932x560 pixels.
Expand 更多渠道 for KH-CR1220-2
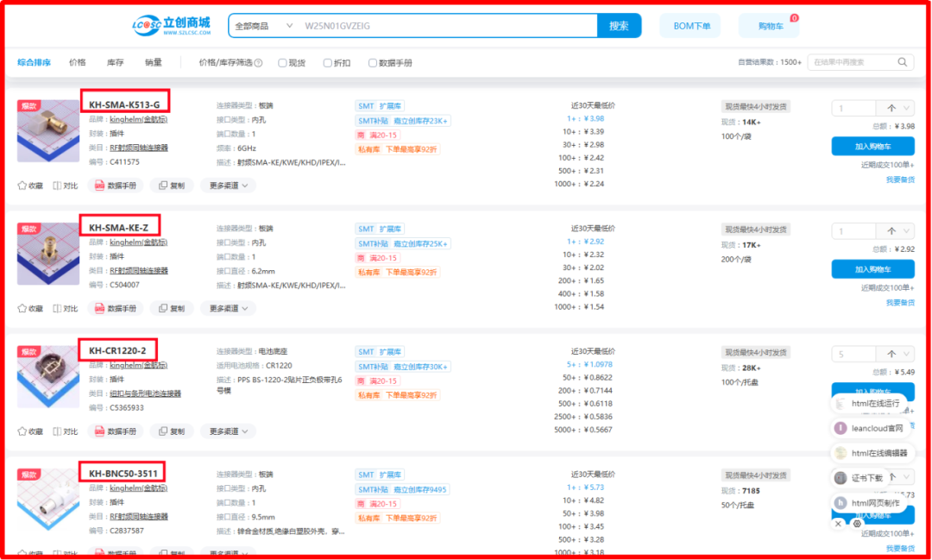(228, 431)
